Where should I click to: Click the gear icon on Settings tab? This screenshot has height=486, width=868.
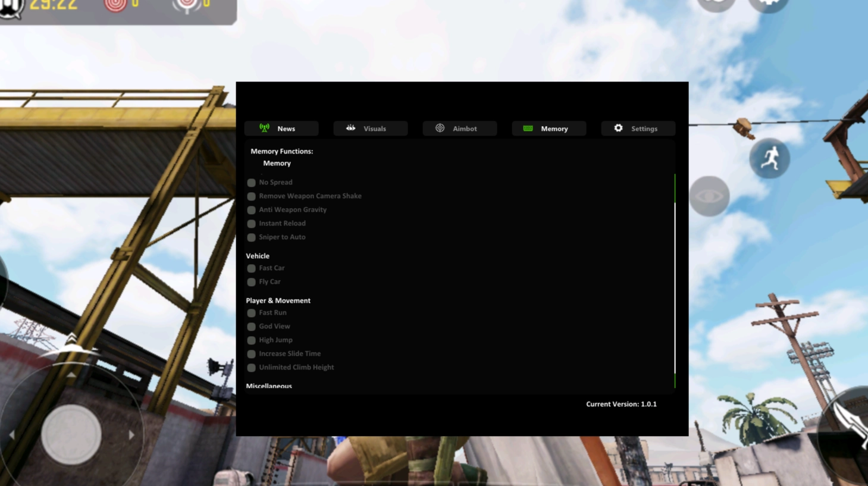pos(618,128)
